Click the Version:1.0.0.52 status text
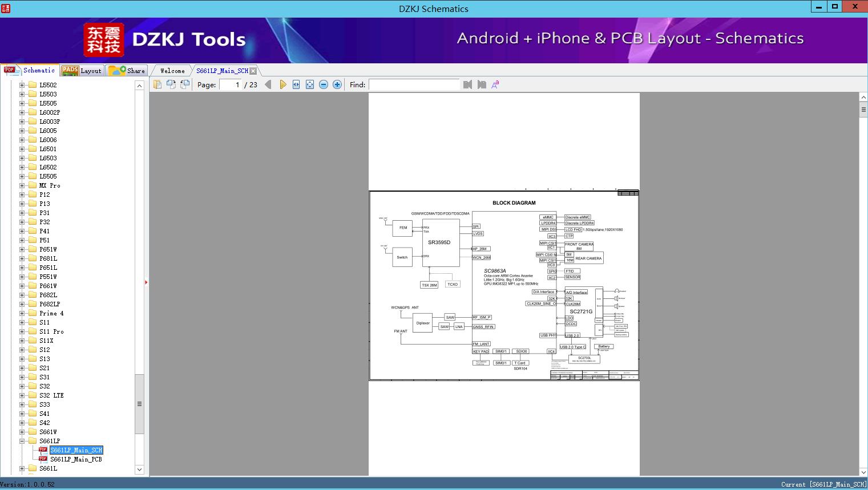This screenshot has height=490, width=868. pos(27,484)
